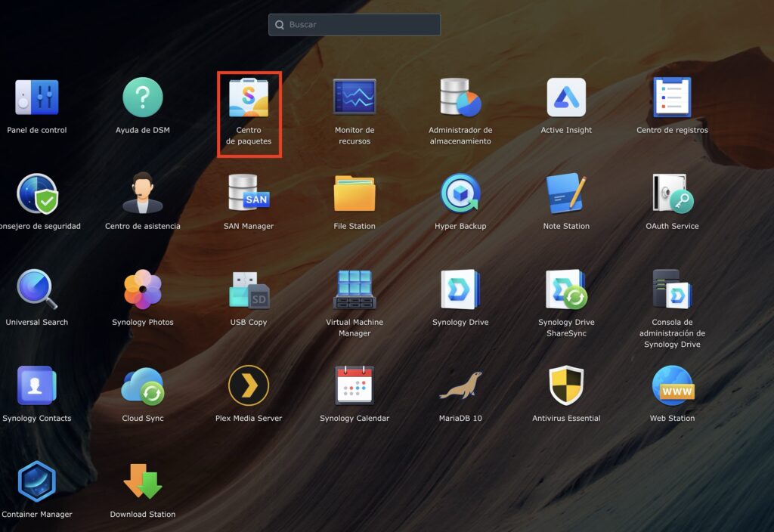This screenshot has height=532, width=774.
Task: Open Centro de registros
Action: coord(672,97)
